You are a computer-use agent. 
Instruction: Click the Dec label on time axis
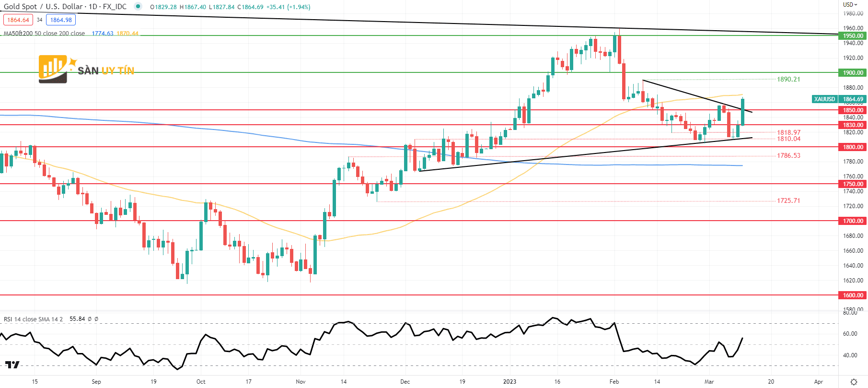pyautogui.click(x=405, y=382)
